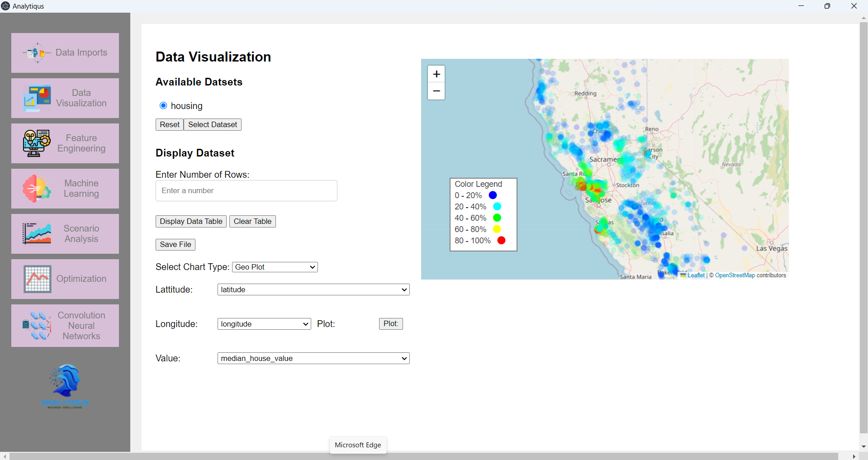Focus the Enter Number of Rows field

pos(246,191)
